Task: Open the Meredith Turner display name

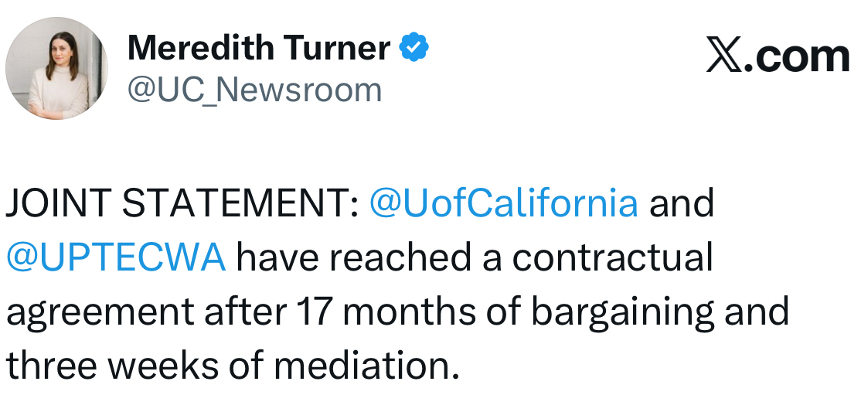Action: tap(259, 49)
